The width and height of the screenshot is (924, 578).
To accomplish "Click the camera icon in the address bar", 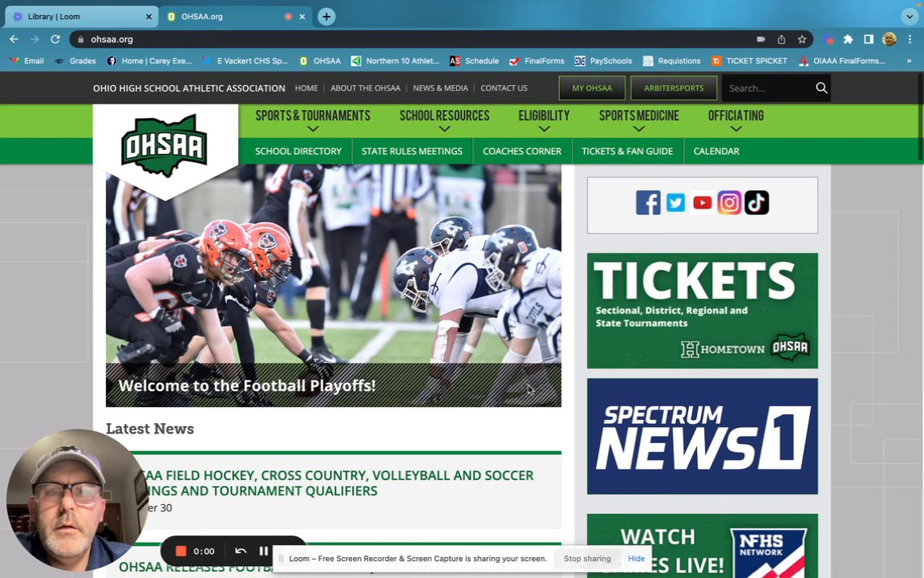I will [x=760, y=39].
